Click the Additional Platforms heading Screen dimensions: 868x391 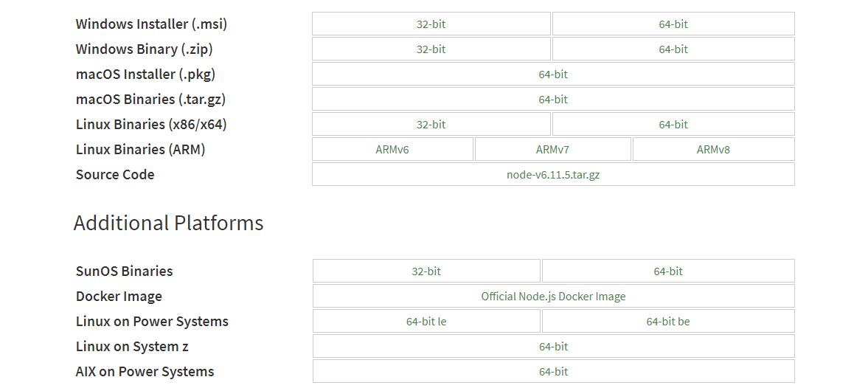pyautogui.click(x=169, y=223)
